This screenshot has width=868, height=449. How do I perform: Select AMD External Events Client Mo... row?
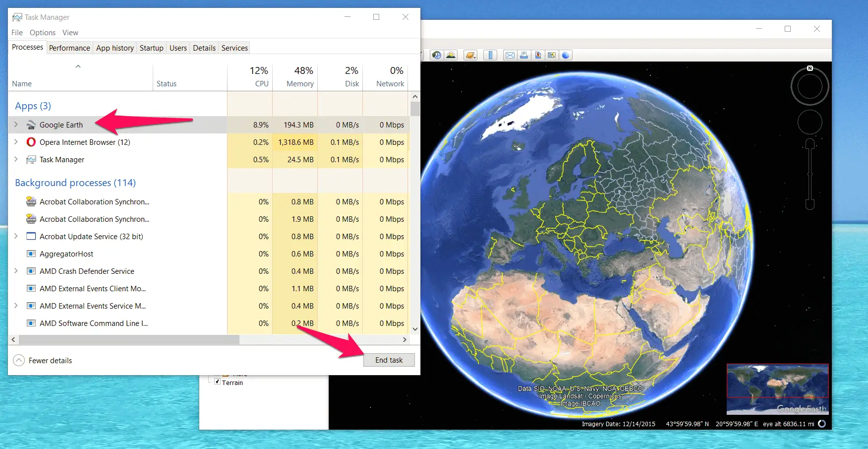208,288
